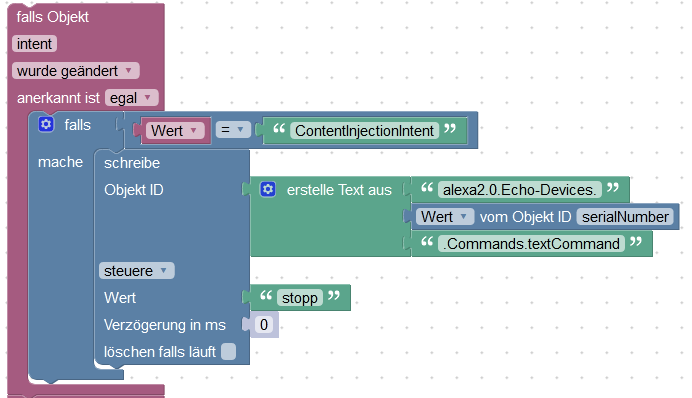Open gear settings on erstelle Text aus block
The width and height of the screenshot is (692, 398).
coord(268,189)
